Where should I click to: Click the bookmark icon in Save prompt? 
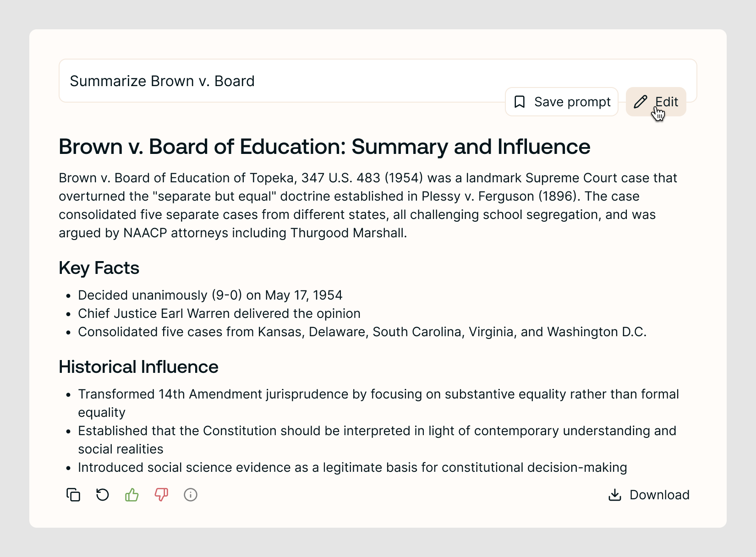[x=520, y=102]
